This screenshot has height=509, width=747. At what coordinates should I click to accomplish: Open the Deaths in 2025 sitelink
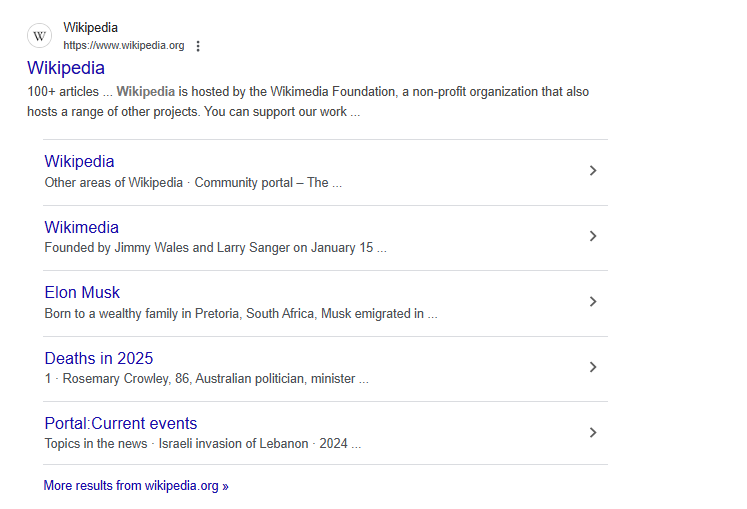pyautogui.click(x=99, y=358)
